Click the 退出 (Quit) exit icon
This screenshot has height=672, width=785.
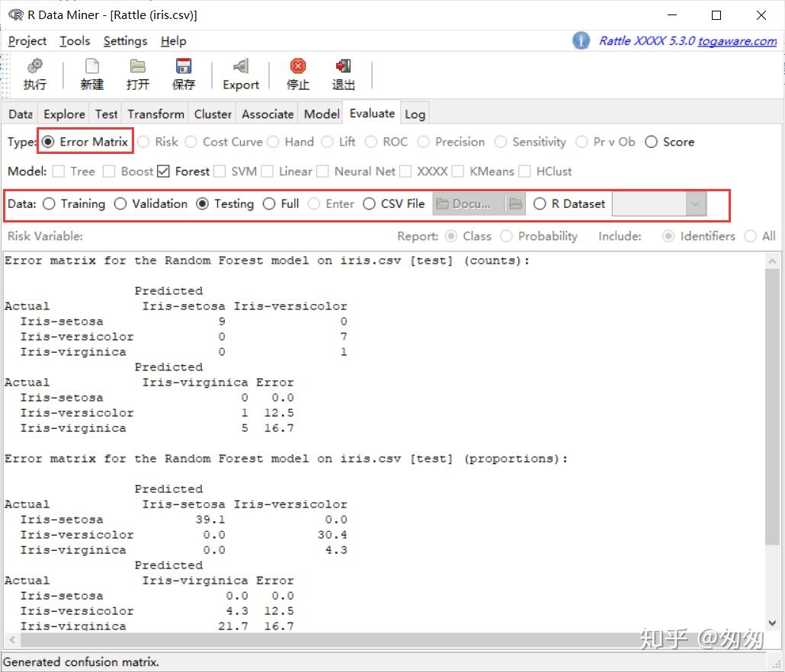click(x=344, y=66)
